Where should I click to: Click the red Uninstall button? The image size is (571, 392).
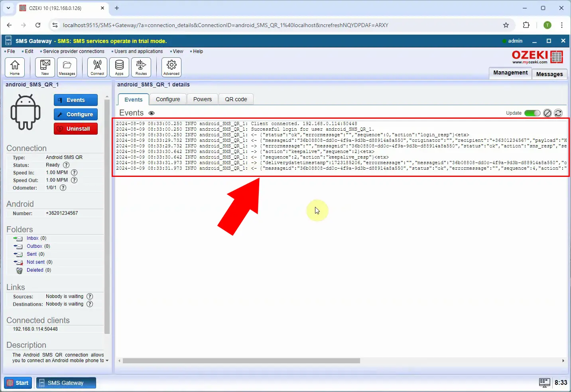[x=76, y=129]
